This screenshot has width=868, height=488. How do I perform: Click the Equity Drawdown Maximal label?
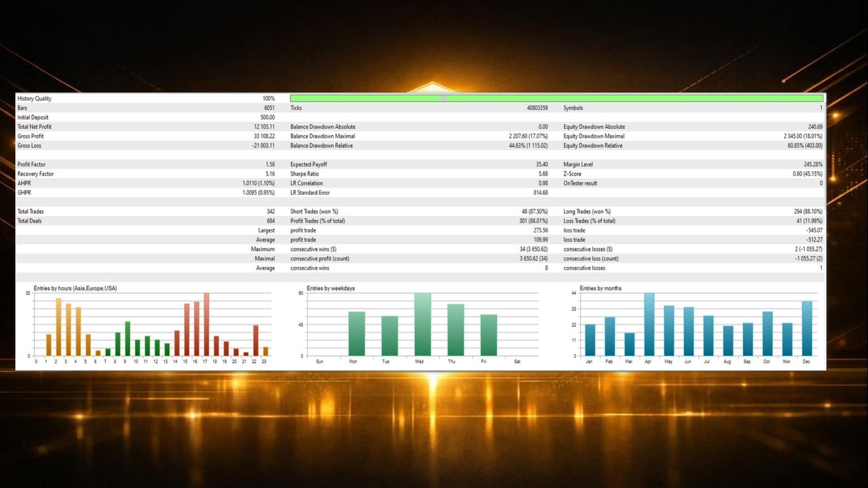point(594,136)
